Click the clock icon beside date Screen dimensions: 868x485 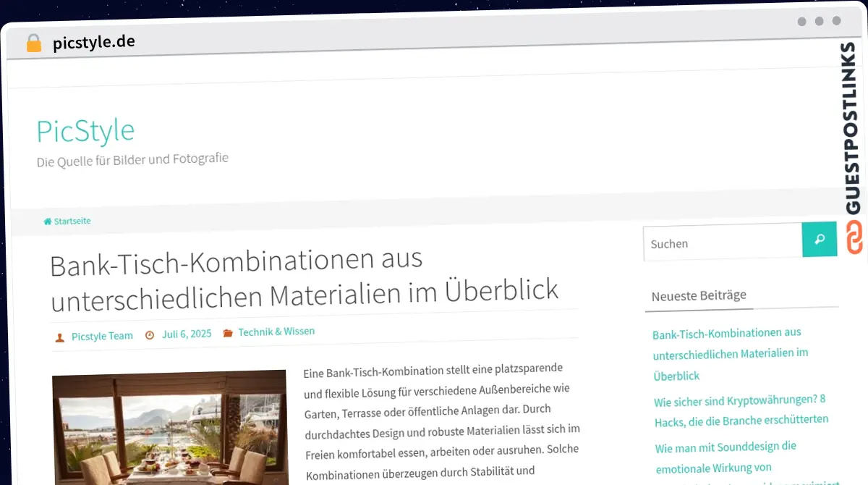coord(150,334)
